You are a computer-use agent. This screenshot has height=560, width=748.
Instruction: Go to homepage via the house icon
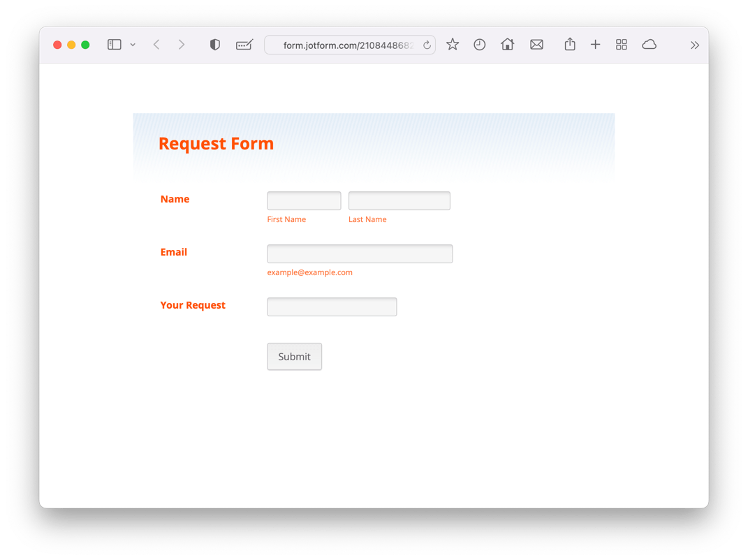pyautogui.click(x=507, y=45)
